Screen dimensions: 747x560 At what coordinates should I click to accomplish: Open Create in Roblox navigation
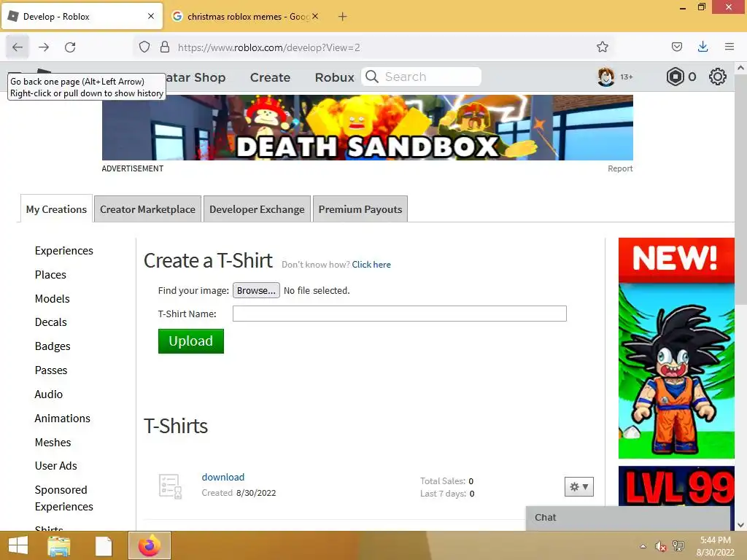coord(270,77)
